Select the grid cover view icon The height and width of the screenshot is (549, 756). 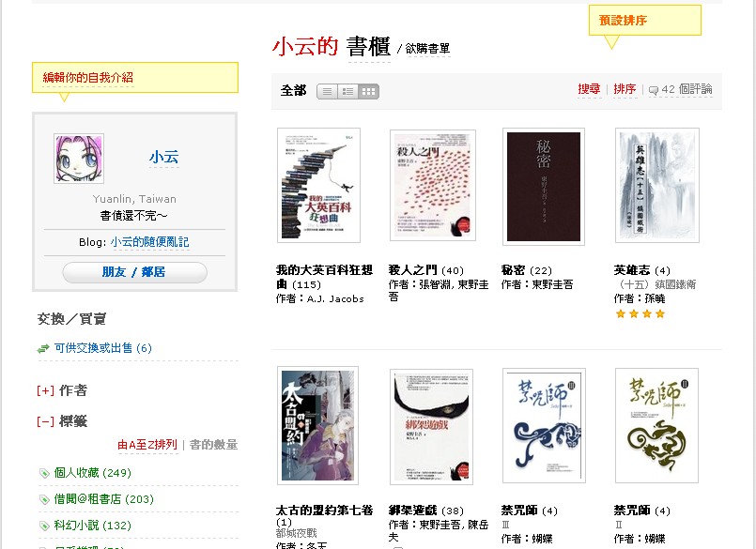coord(368,92)
